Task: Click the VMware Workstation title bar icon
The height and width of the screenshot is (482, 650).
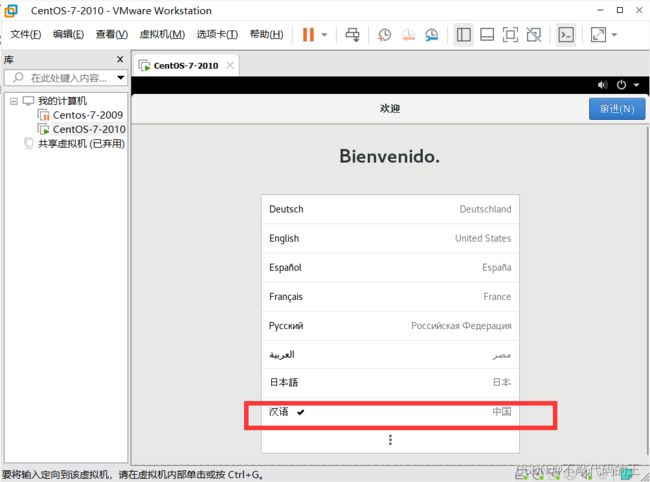Action: tap(11, 11)
